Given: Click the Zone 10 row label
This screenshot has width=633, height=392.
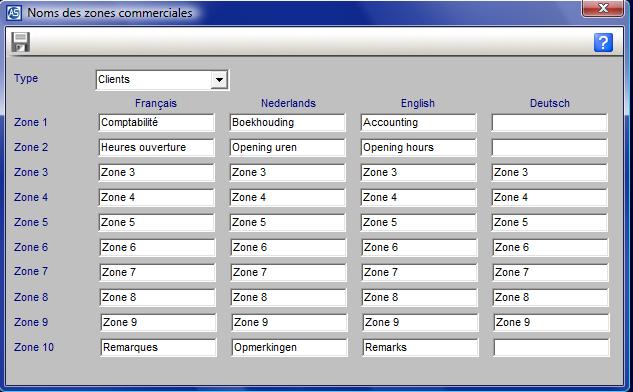Looking at the screenshot, I should (x=34, y=347).
